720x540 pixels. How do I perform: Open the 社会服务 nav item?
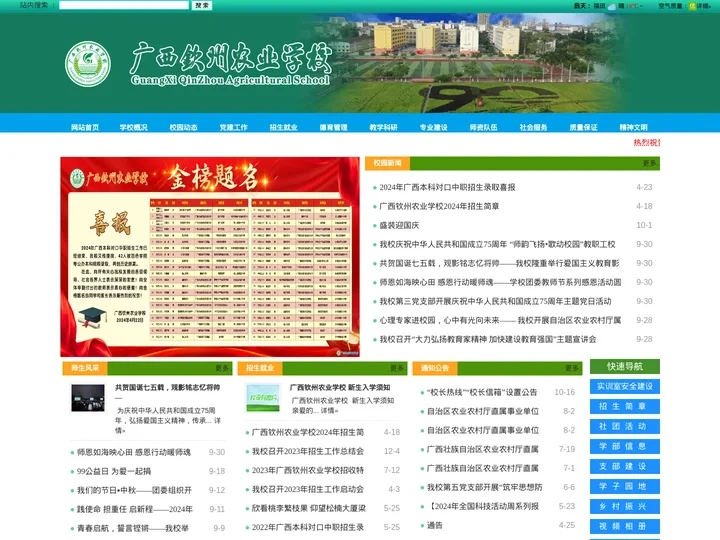[x=534, y=127]
